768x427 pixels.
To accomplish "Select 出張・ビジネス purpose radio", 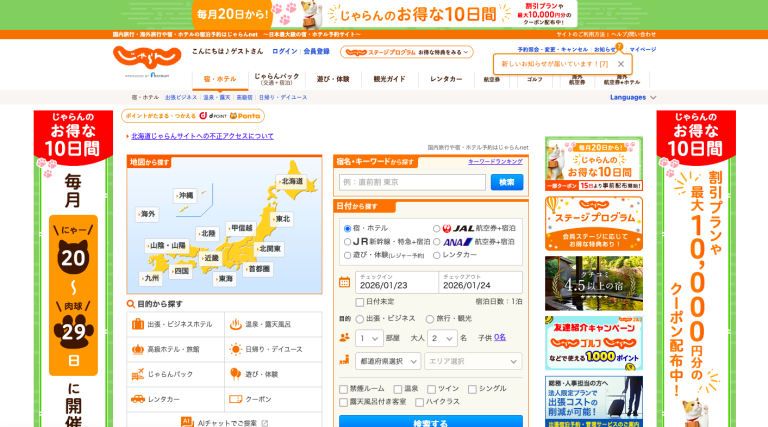I will tap(360, 319).
